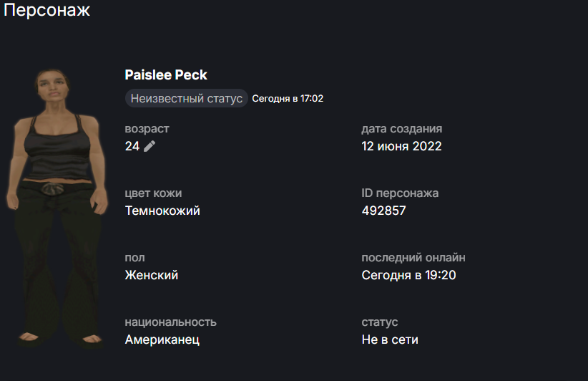The image size is (588, 381).
Task: Click the gender value "Женский"
Action: coord(151,275)
